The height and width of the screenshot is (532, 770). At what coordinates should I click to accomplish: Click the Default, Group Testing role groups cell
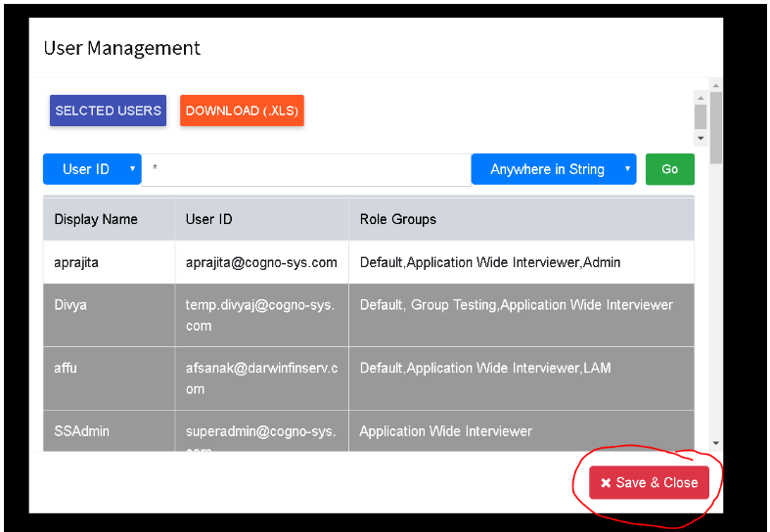coord(521,315)
